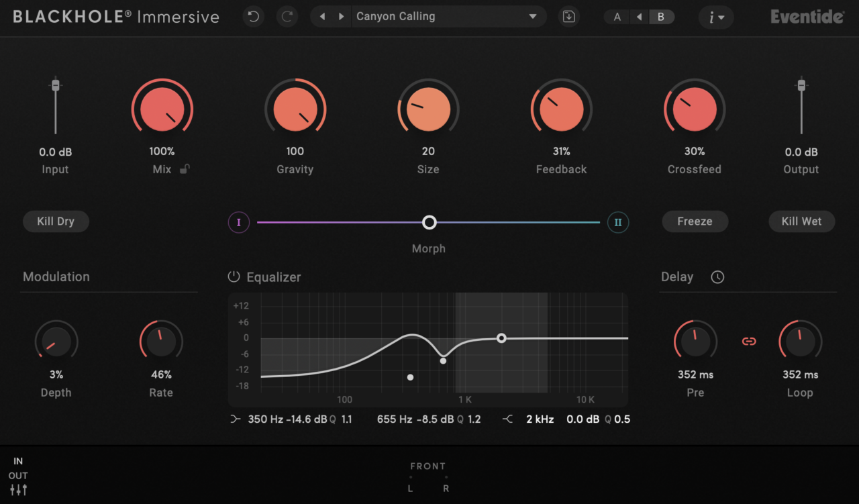Click the Pre delay knob
859x504 pixels.
pos(695,341)
